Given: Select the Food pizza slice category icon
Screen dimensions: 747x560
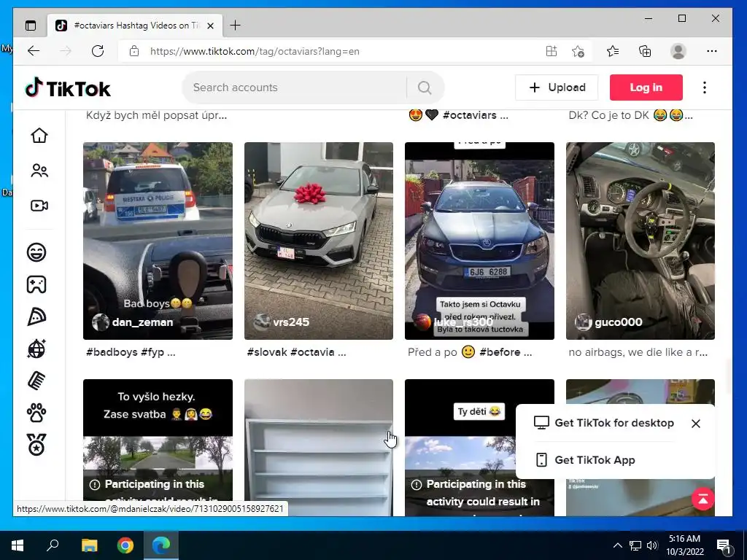Looking at the screenshot, I should (x=36, y=316).
